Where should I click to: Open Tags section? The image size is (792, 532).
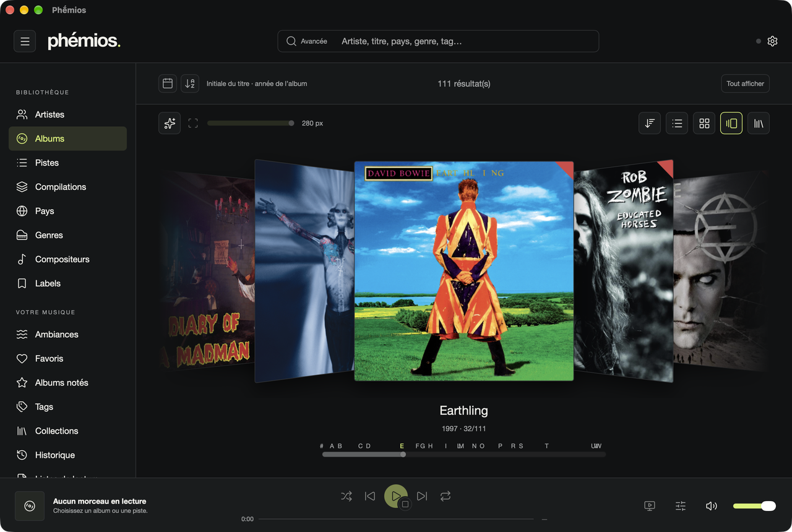click(x=67, y=406)
